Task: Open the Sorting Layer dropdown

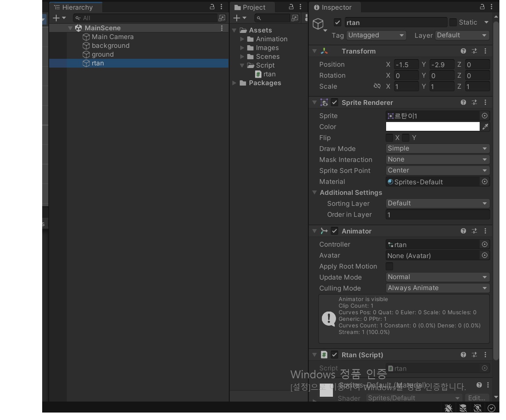Action: tap(437, 203)
